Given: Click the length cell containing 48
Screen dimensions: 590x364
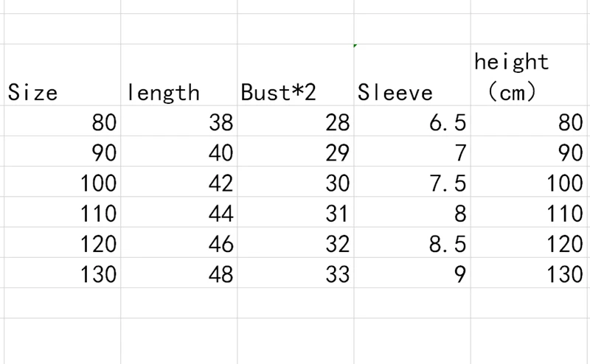Looking at the screenshot, I should (179, 273).
